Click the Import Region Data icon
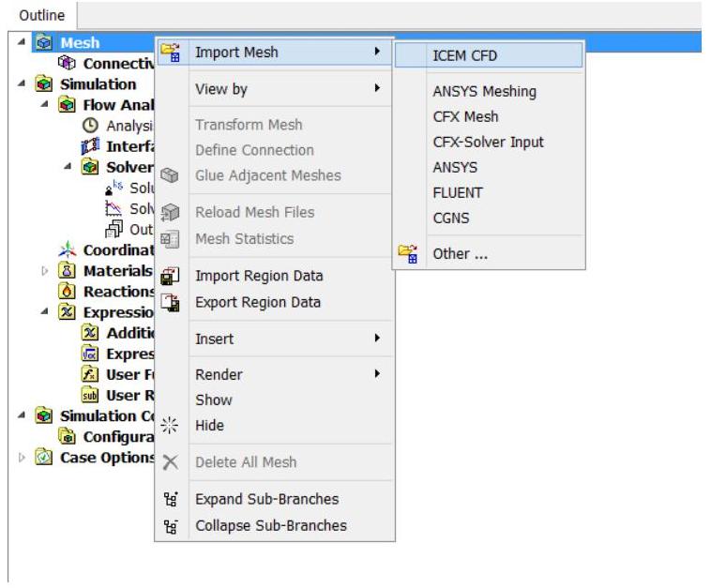The image size is (711, 588). [171, 276]
